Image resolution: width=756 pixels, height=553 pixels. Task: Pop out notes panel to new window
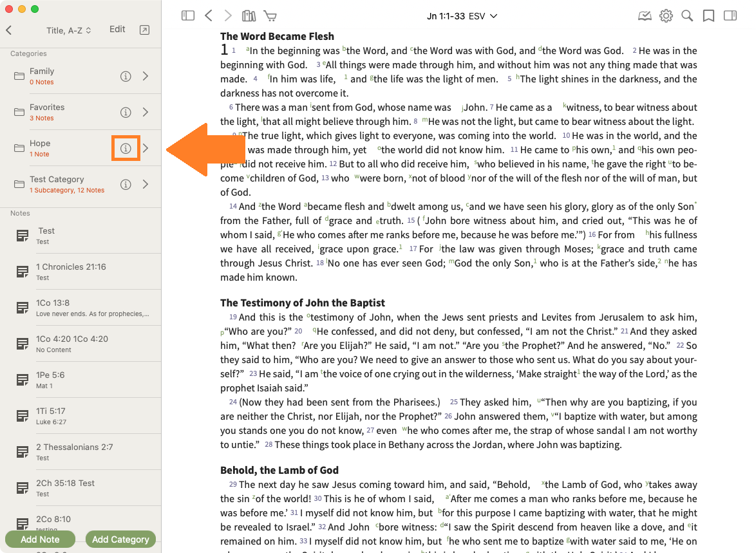[144, 30]
